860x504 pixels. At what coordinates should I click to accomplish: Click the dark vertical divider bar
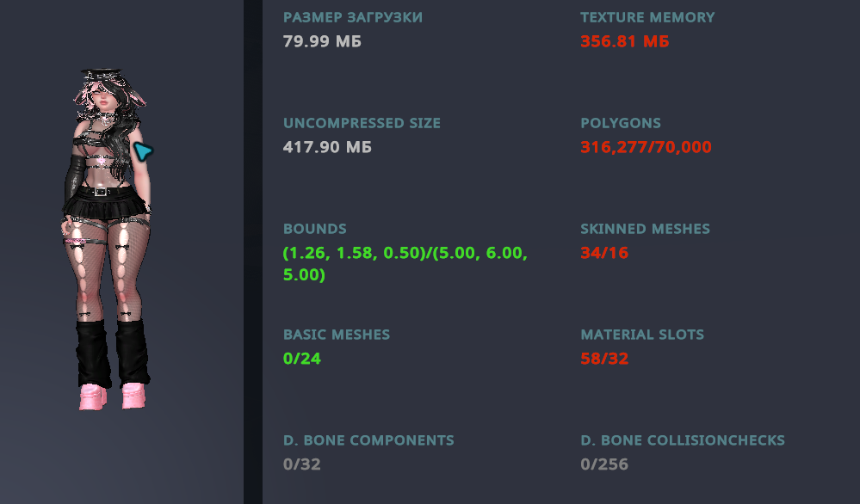[253, 252]
